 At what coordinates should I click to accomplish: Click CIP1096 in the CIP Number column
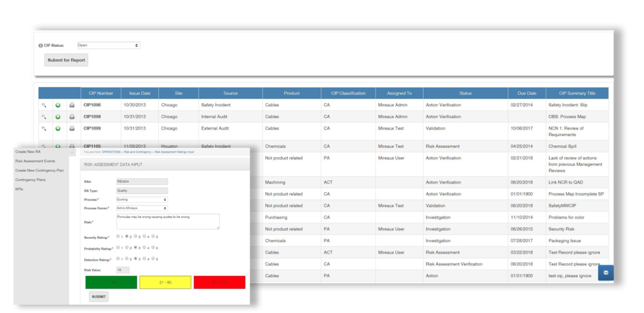click(x=92, y=105)
